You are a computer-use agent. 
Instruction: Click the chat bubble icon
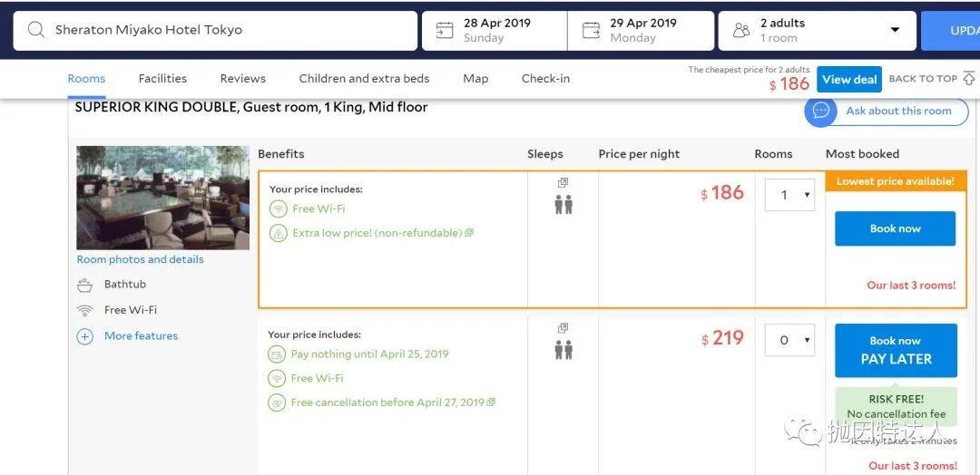pos(821,111)
